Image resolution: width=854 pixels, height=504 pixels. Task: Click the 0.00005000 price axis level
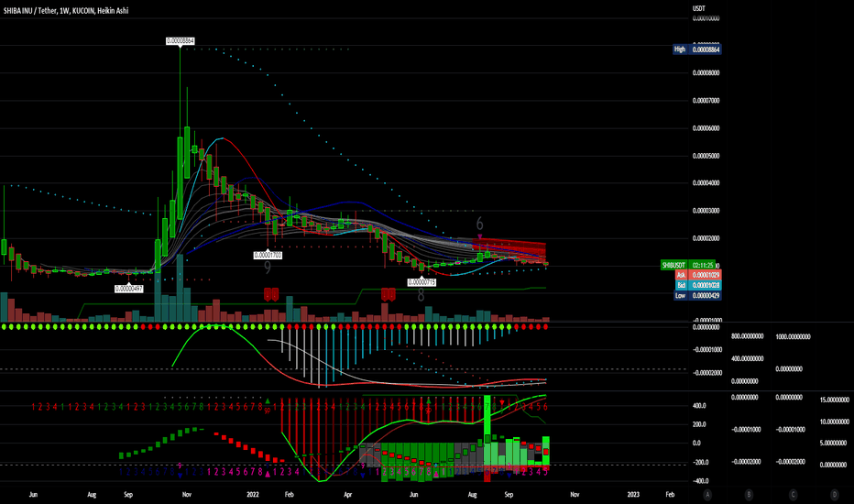(x=706, y=156)
